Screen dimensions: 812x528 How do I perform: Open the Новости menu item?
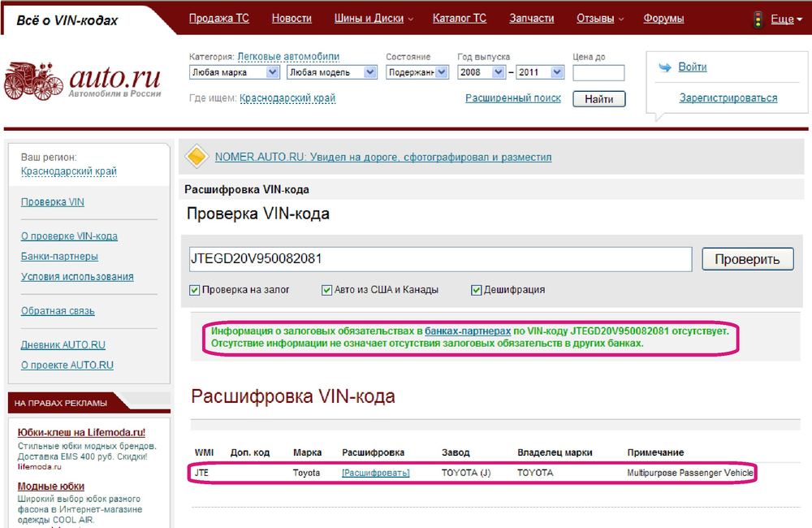coord(292,18)
